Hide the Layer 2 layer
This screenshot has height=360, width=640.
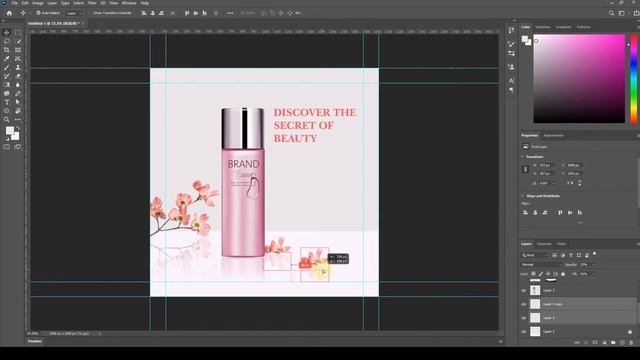point(524,332)
